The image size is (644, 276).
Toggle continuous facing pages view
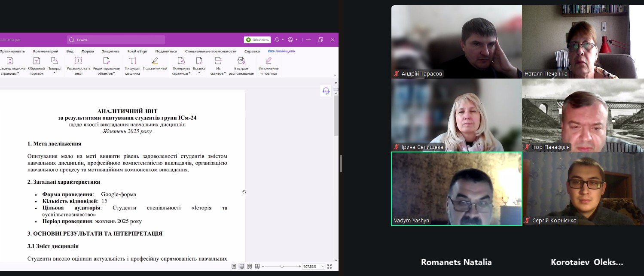(257, 267)
